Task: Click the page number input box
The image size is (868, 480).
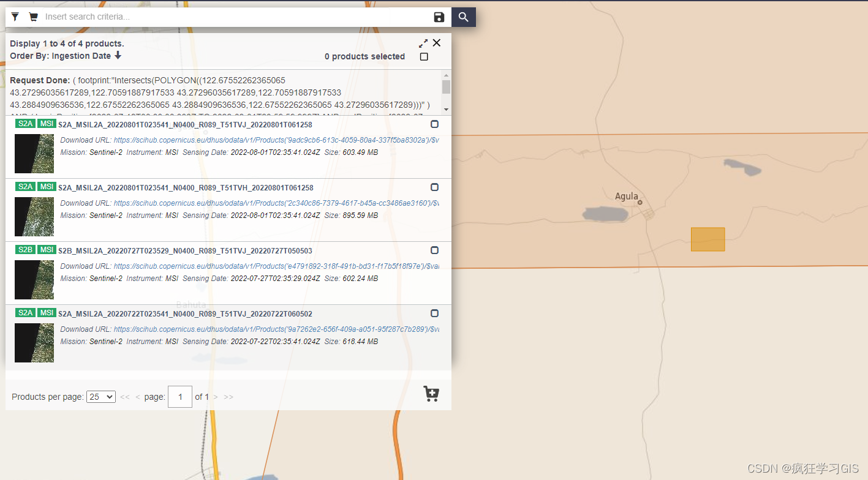Action: [180, 397]
